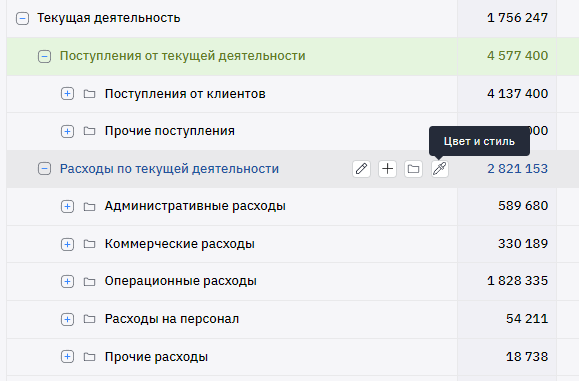Click folder icon beside Операционные расходы
The width and height of the screenshot is (579, 381).
coord(89,282)
